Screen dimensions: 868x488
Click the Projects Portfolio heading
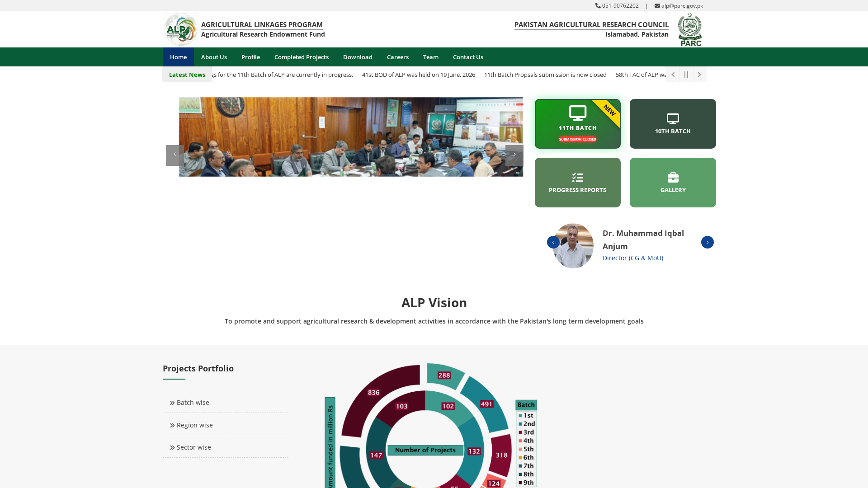198,369
